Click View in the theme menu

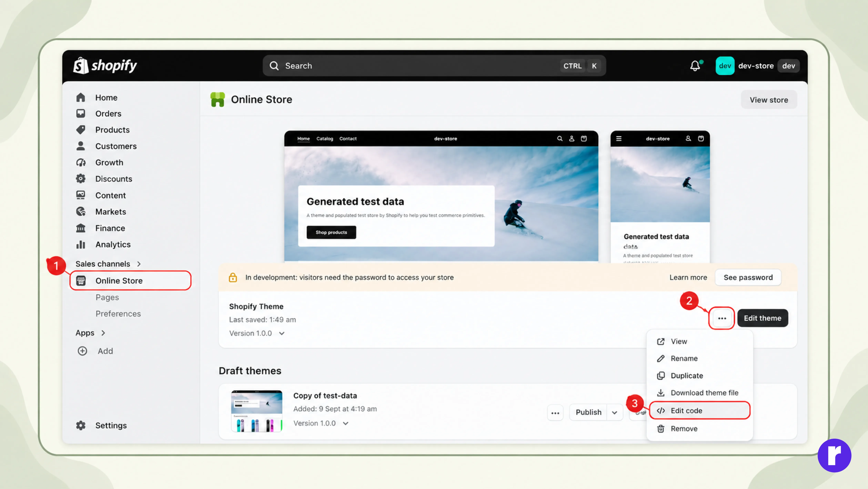pyautogui.click(x=700, y=341)
